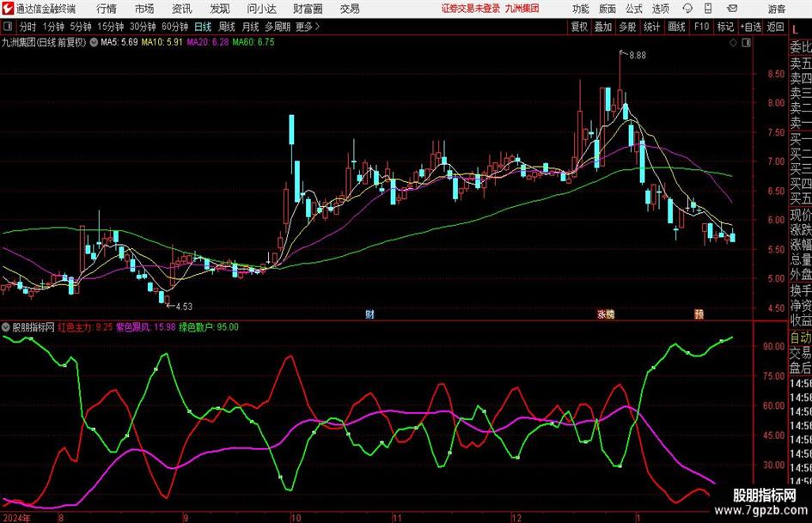The height and width of the screenshot is (523, 812).
Task: Click the MA10: 5.91 indicator label
Action: 162,42
